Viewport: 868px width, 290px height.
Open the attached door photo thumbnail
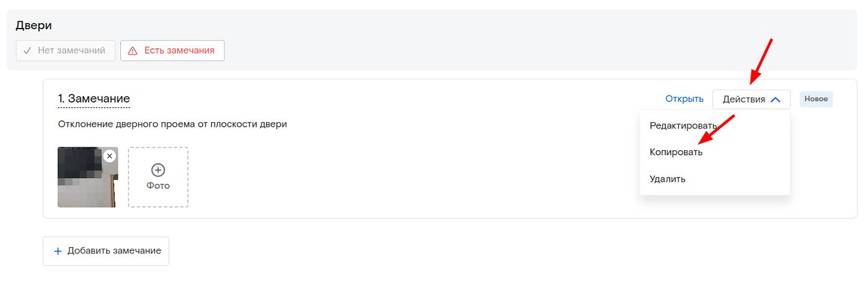[87, 177]
